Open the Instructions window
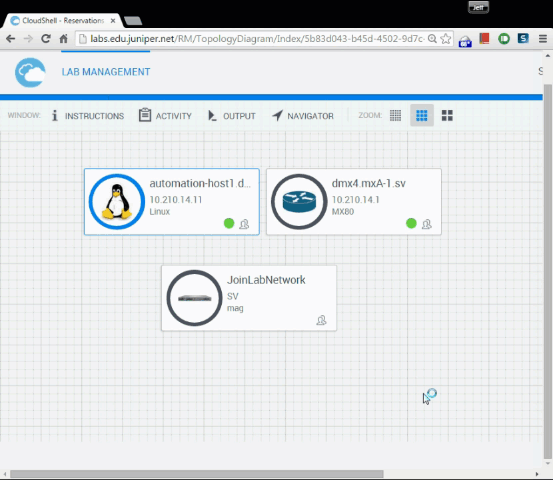The width and height of the screenshot is (553, 480). coord(88,116)
